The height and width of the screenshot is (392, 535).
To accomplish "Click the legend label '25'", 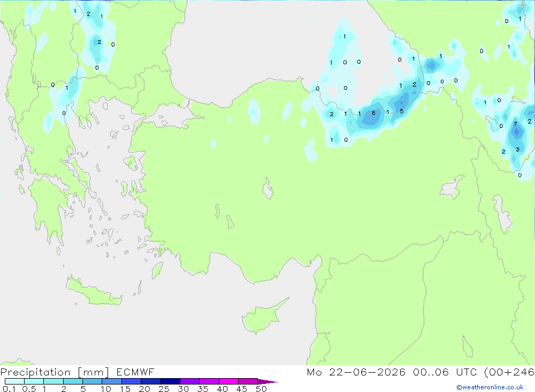I will pos(164,389).
